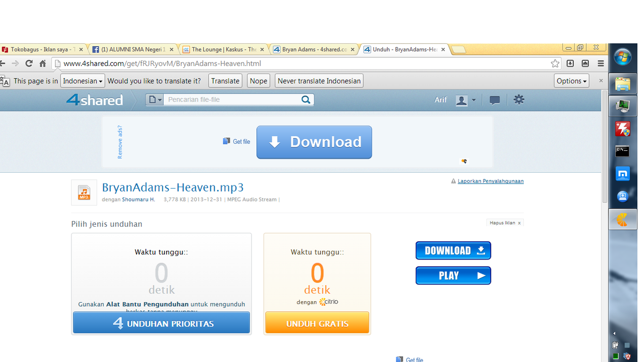Image resolution: width=644 pixels, height=362 pixels.
Task: Expand the user account dropdown arrow
Action: click(x=473, y=100)
